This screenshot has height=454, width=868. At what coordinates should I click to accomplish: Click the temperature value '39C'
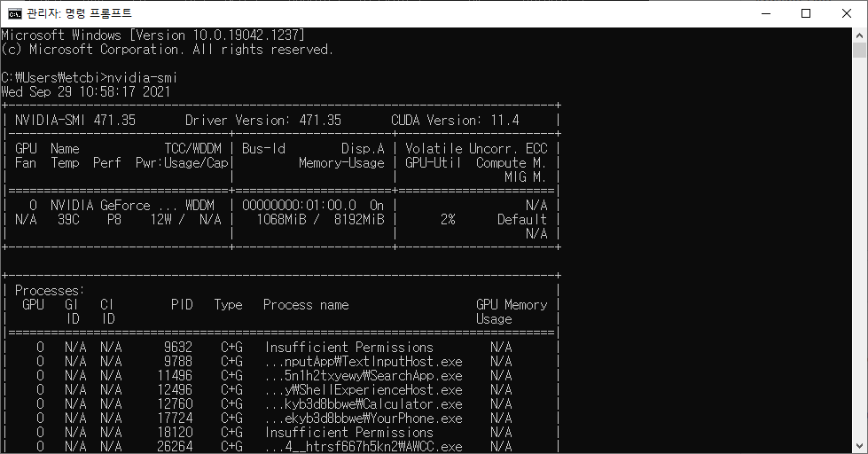pos(68,220)
